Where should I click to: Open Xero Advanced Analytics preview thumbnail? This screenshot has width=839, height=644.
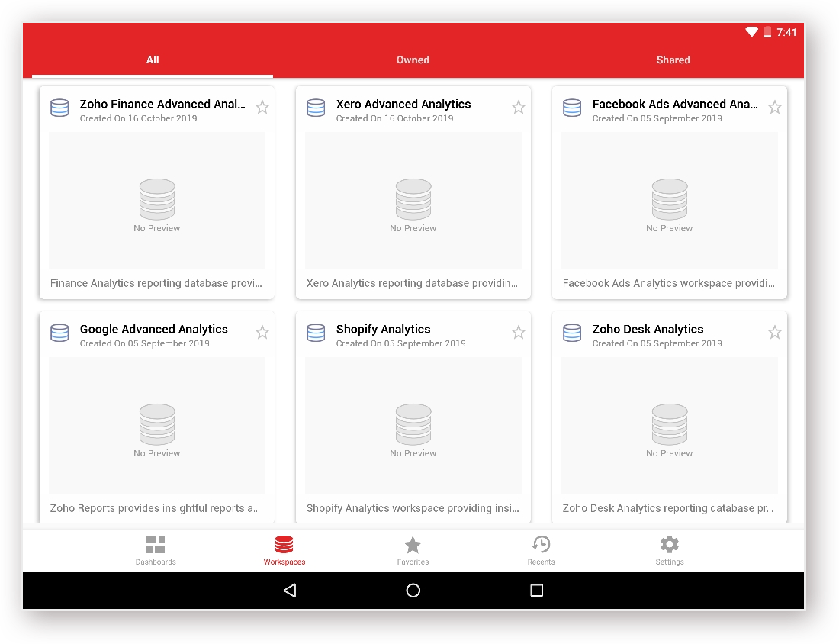tap(413, 201)
